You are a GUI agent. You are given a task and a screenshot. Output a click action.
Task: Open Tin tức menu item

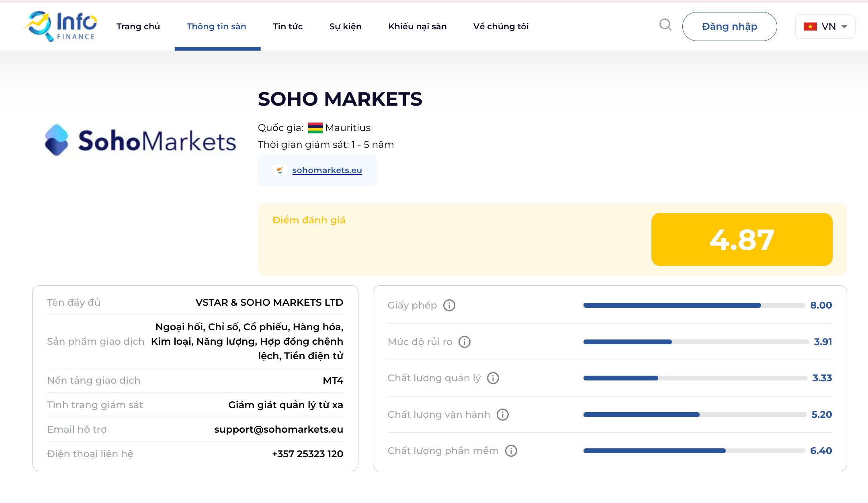[x=288, y=27]
